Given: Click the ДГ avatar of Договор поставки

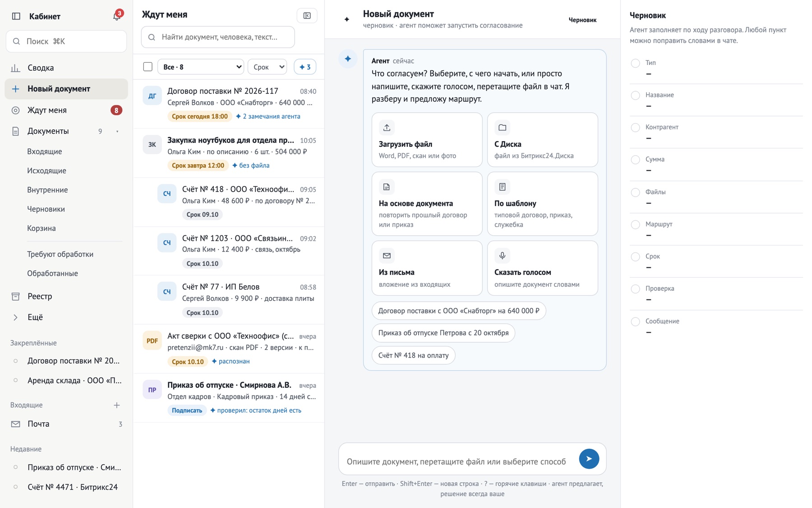Looking at the screenshot, I should point(152,96).
